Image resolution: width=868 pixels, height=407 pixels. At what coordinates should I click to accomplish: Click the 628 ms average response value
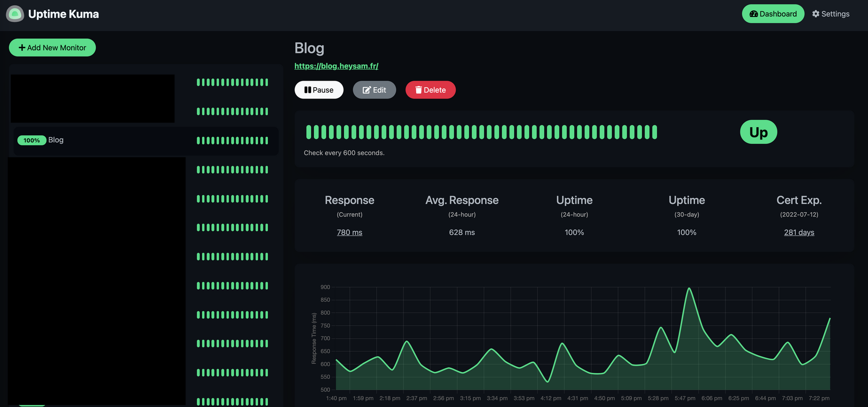462,233
